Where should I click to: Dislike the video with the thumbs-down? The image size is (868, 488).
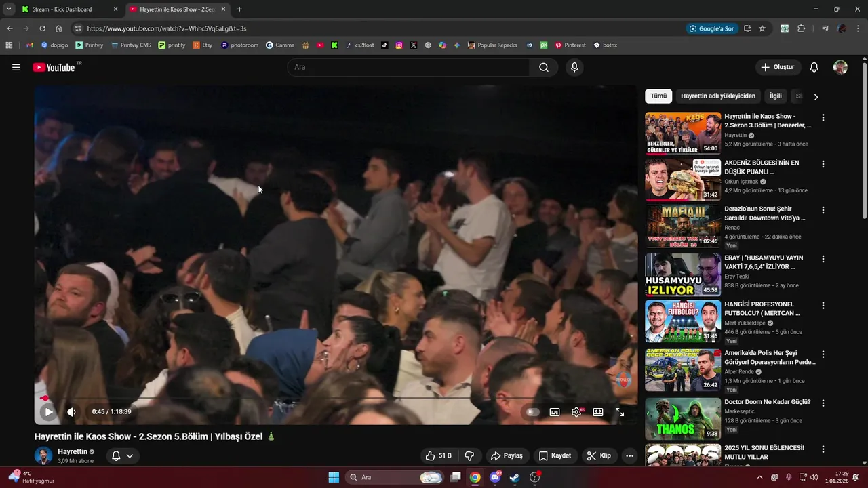point(469,455)
